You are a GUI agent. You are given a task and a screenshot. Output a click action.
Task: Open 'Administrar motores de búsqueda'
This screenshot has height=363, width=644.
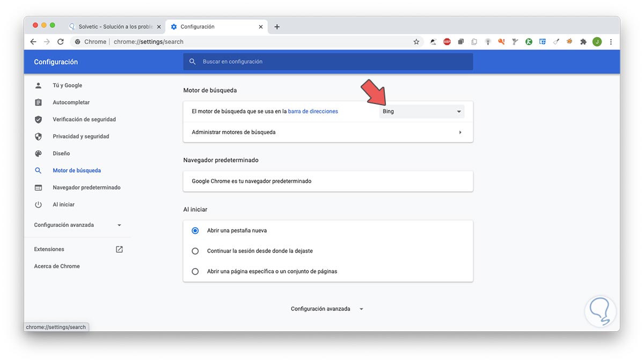(327, 132)
